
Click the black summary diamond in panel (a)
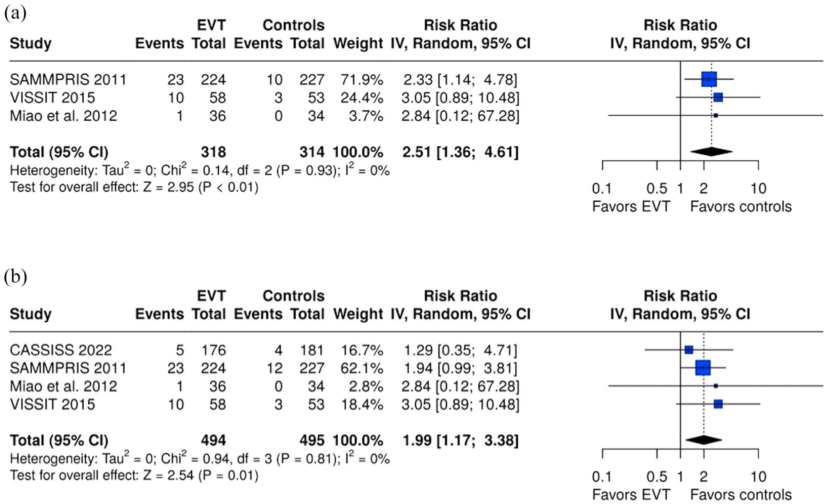click(711, 151)
